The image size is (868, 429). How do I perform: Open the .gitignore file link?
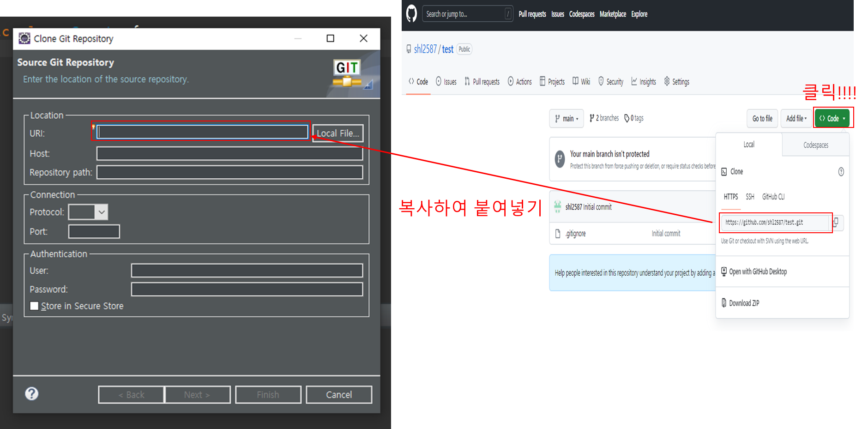575,234
